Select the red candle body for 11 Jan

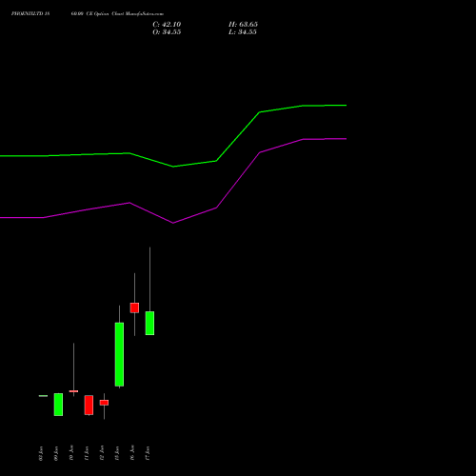tap(89, 405)
